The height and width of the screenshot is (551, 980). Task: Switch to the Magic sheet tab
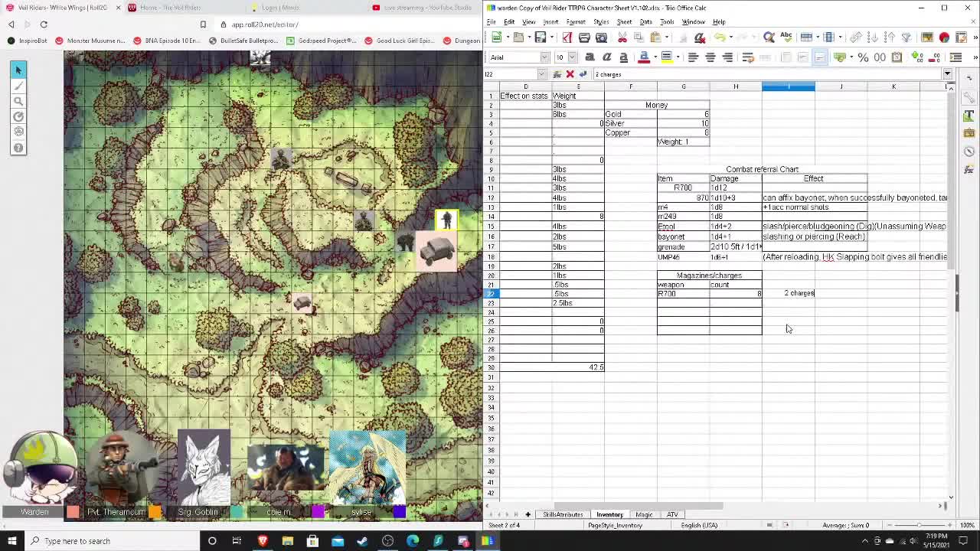click(x=644, y=514)
